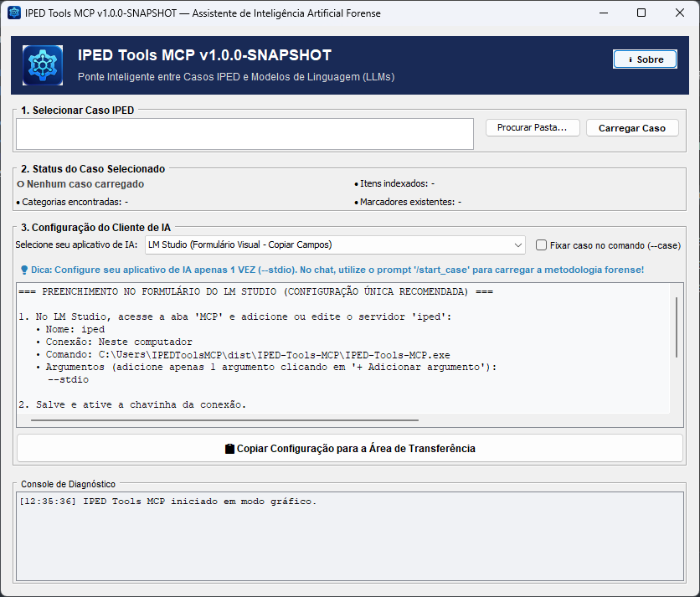Viewport: 700px width, 597px height.
Task: Open the Sobre about dialog
Action: tap(645, 59)
